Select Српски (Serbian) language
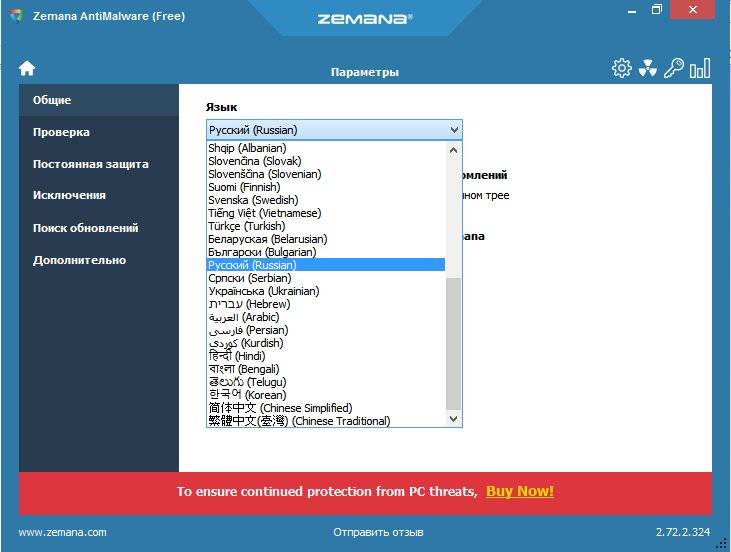 tap(326, 278)
